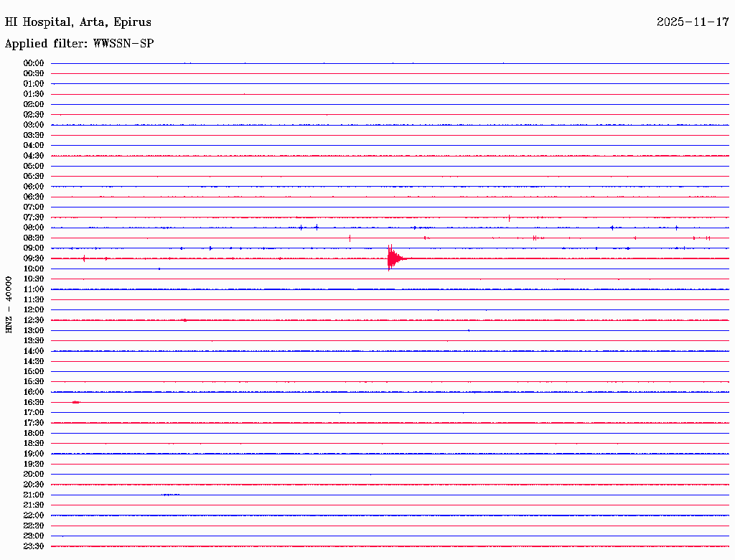Select the 09:30 time label
This screenshot has width=735, height=560.
pyautogui.click(x=34, y=258)
